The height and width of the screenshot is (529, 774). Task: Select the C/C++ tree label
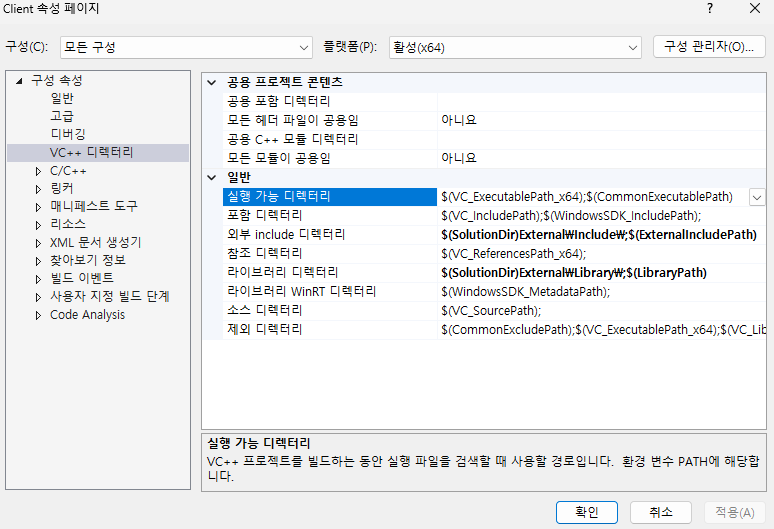click(x=68, y=171)
